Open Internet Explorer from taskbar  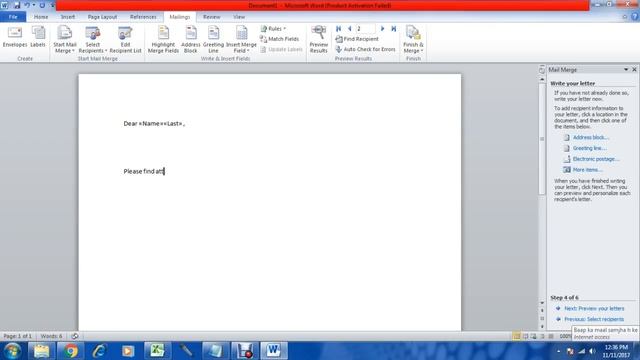coord(99,351)
